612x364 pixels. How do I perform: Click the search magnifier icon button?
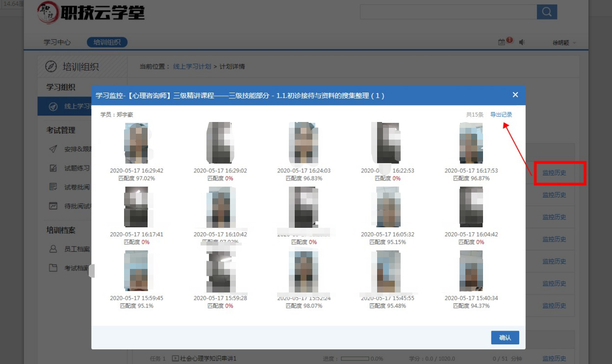[x=547, y=12]
